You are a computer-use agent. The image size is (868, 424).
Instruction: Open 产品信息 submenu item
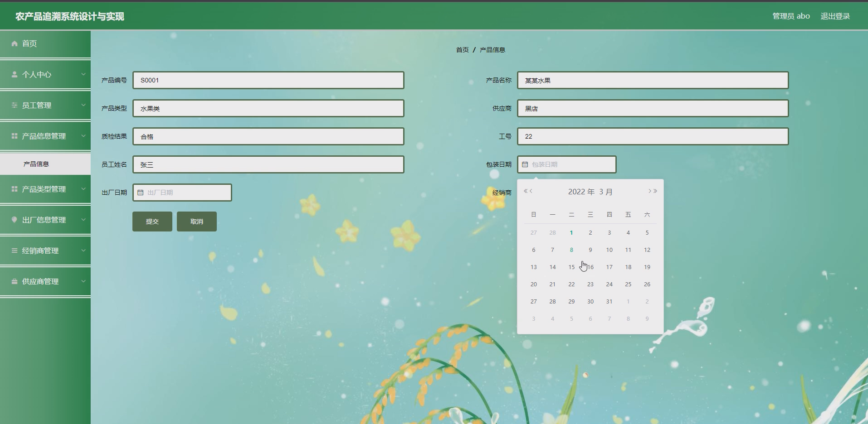point(45,164)
